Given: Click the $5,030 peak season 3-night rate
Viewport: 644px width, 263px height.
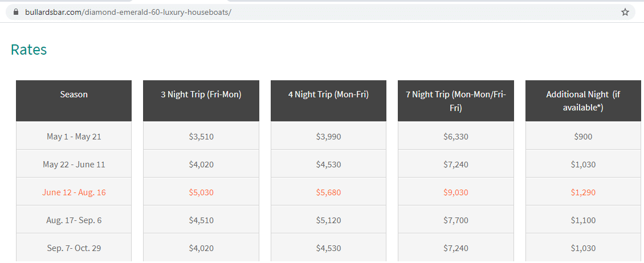Looking at the screenshot, I should pyautogui.click(x=201, y=192).
